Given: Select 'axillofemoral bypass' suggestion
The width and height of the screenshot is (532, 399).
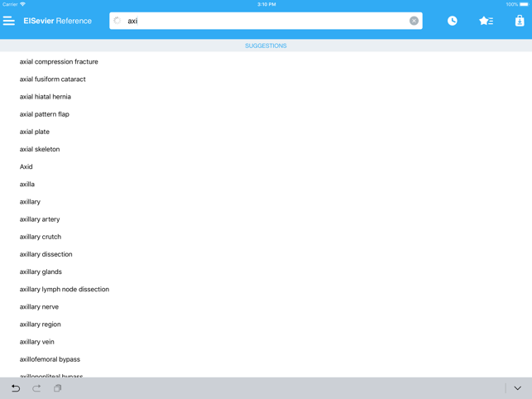Looking at the screenshot, I should 50,359.
